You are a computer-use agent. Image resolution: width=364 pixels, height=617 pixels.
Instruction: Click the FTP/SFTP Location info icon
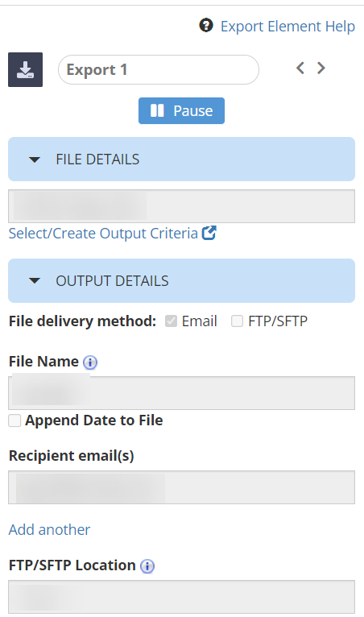147,565
